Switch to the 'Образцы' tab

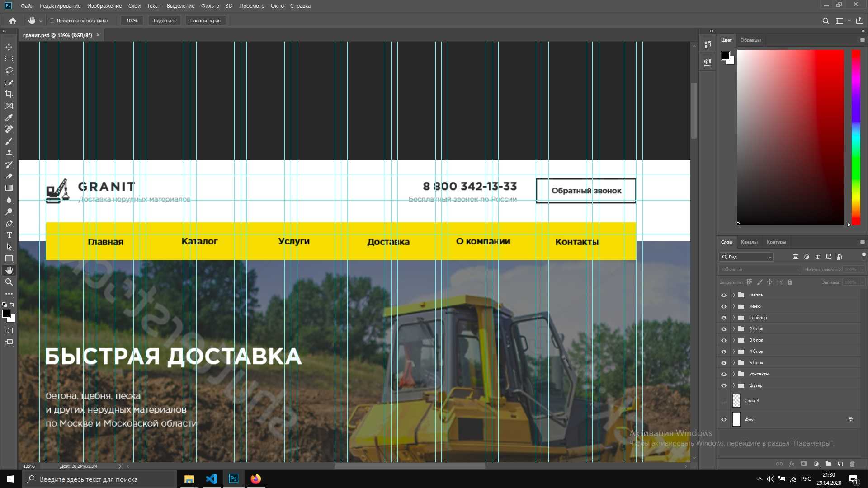point(750,40)
